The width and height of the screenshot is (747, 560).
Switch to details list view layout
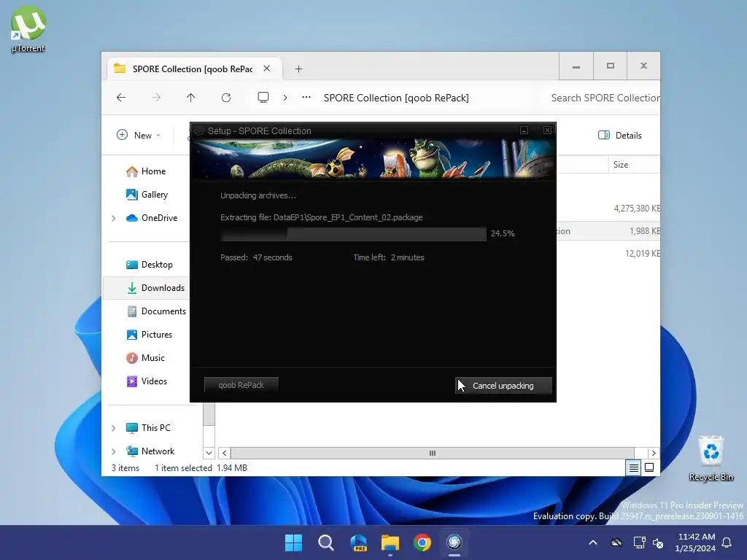tap(634, 468)
